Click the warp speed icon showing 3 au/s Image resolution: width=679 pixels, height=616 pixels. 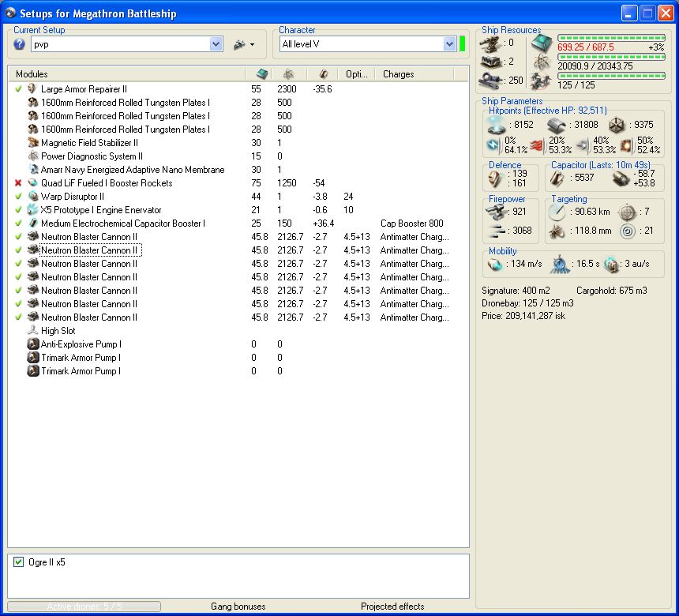612,264
